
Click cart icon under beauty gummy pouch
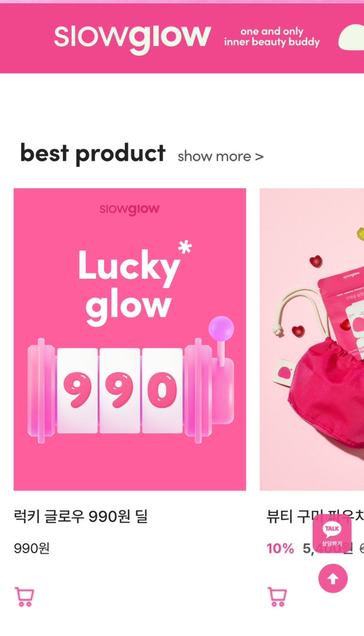[x=277, y=597]
